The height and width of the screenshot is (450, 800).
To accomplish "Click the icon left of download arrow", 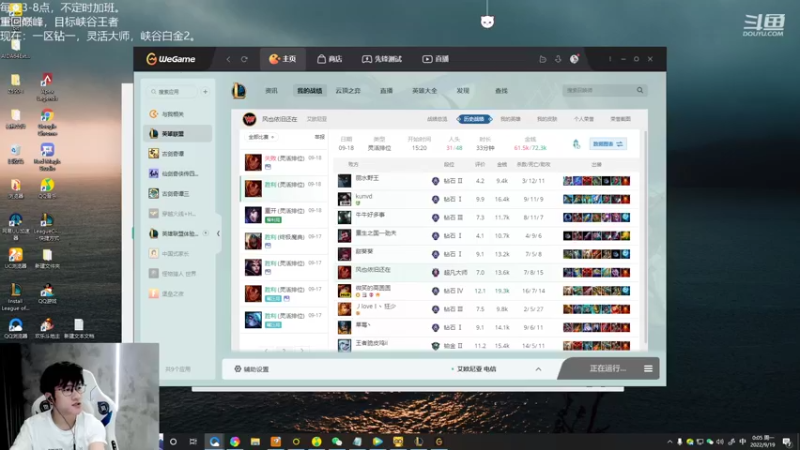I will (x=542, y=59).
